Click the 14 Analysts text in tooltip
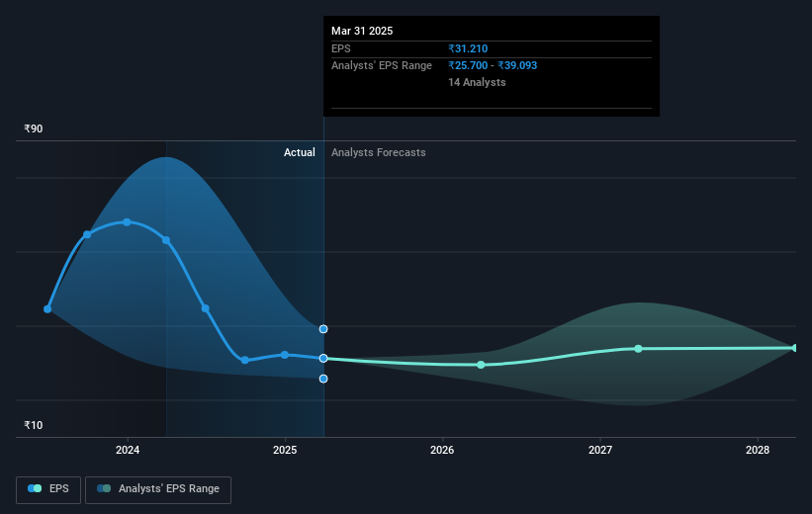 477,82
